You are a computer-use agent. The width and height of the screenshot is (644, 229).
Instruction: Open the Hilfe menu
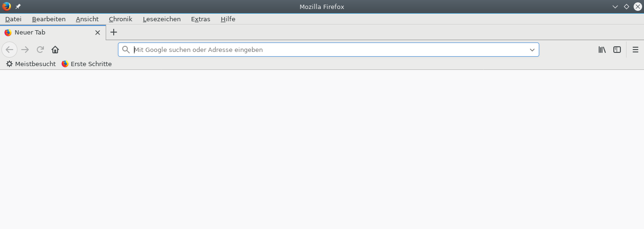(228, 19)
